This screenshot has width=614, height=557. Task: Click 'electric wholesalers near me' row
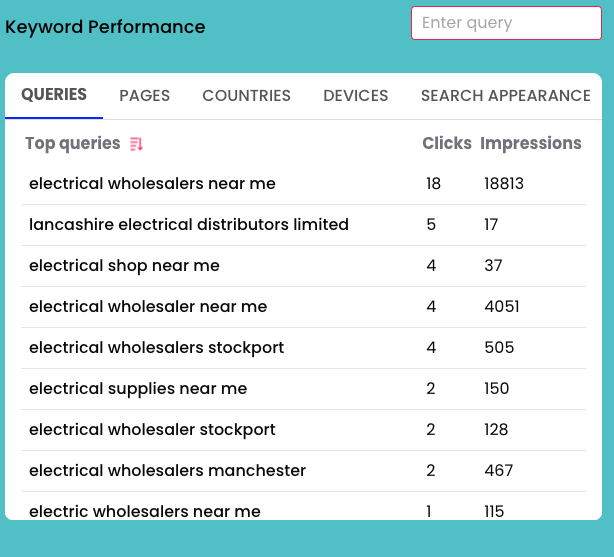click(x=145, y=511)
